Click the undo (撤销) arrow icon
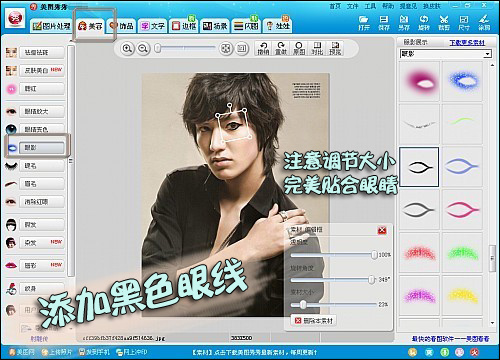Image resolution: width=500 pixels, height=360 pixels. point(263,48)
